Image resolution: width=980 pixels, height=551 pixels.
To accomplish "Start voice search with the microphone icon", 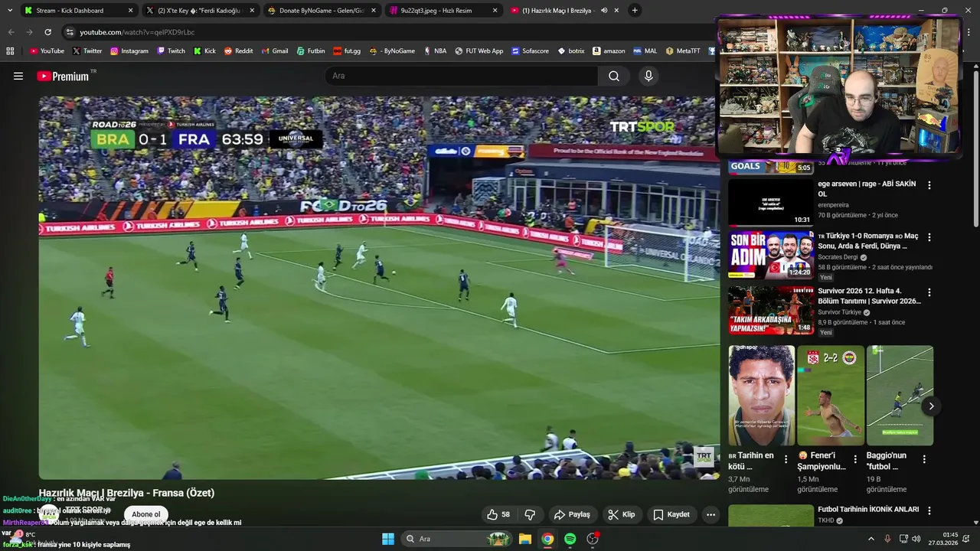I will click(648, 76).
